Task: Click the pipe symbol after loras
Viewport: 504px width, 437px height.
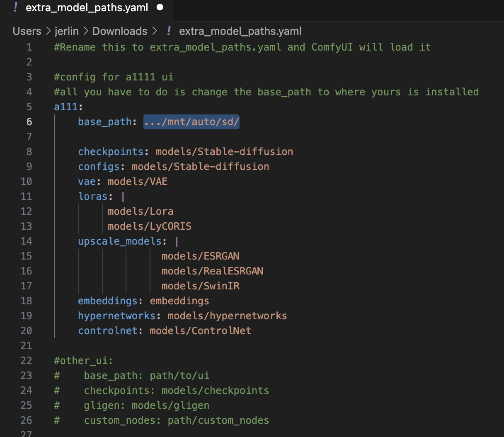Action: 123,197
